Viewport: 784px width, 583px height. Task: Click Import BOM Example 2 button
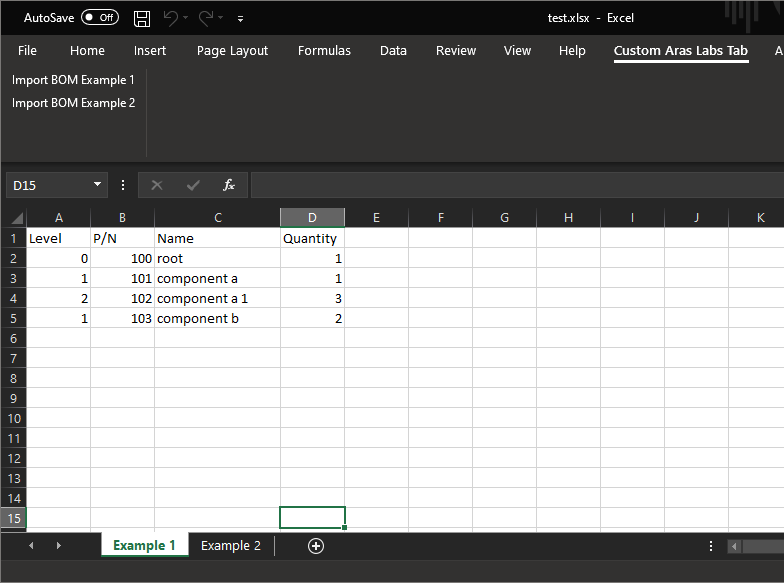73,103
